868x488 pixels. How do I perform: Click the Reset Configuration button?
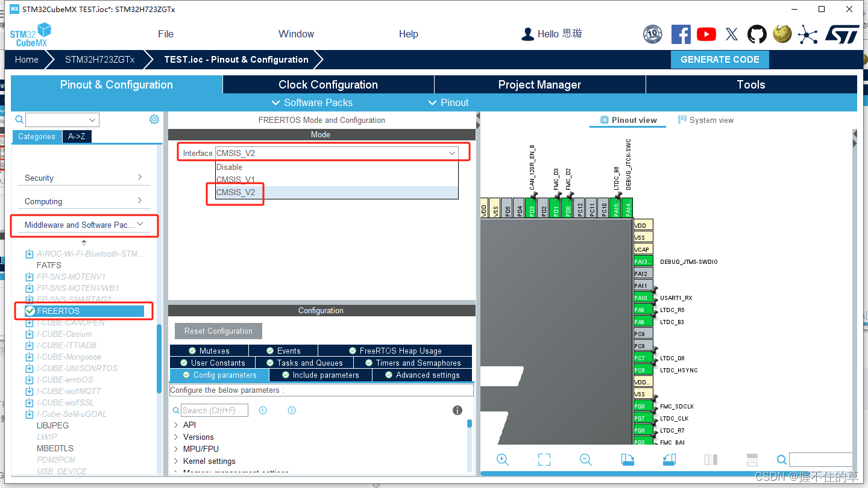tap(218, 331)
